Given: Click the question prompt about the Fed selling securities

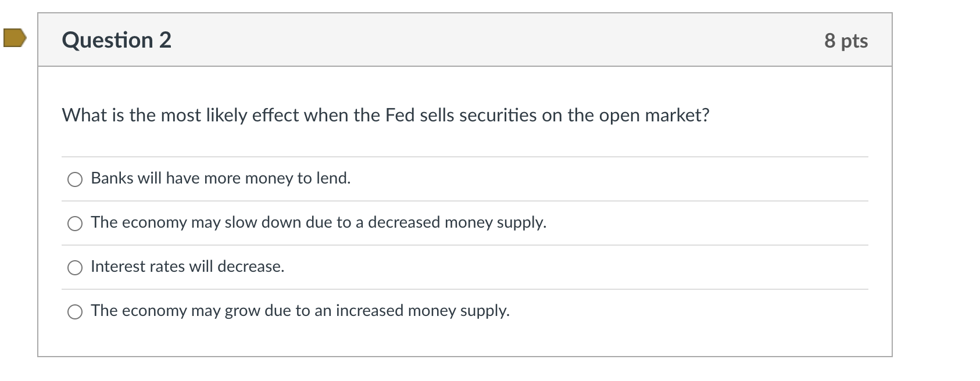Looking at the screenshot, I should click(x=386, y=115).
